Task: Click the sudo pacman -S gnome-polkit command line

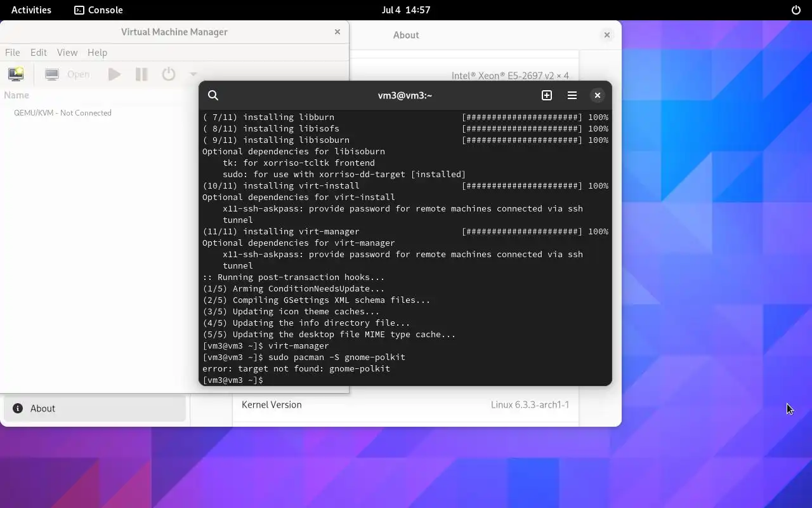Action: point(303,358)
